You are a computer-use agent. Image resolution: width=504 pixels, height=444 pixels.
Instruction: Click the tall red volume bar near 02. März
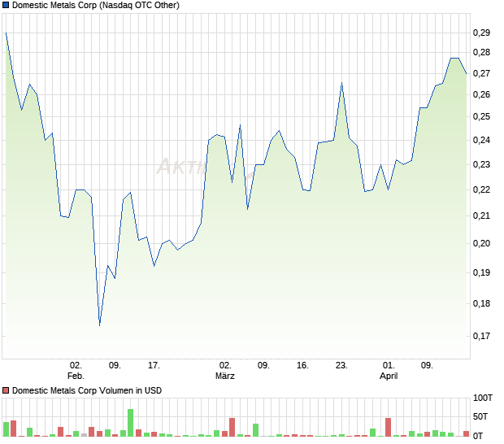coord(232,427)
